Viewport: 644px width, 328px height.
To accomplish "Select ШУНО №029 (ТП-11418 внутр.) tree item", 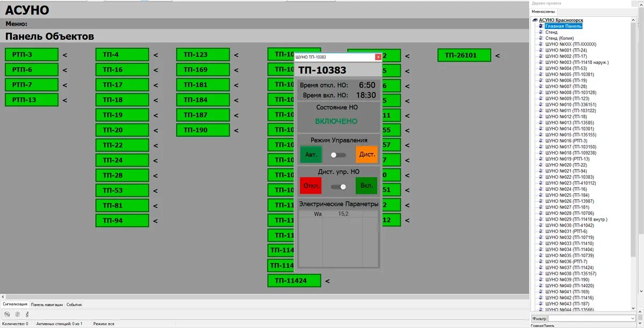I will 576,219.
